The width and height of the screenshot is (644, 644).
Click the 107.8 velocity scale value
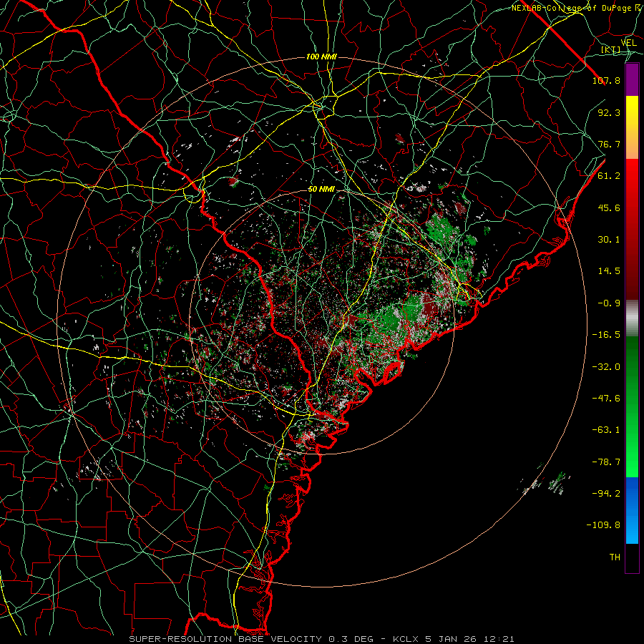pyautogui.click(x=606, y=80)
